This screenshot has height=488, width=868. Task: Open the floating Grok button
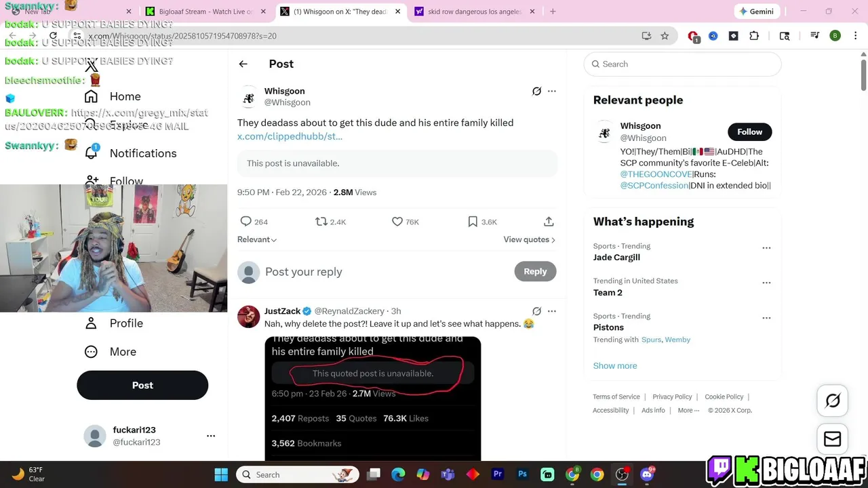point(833,400)
